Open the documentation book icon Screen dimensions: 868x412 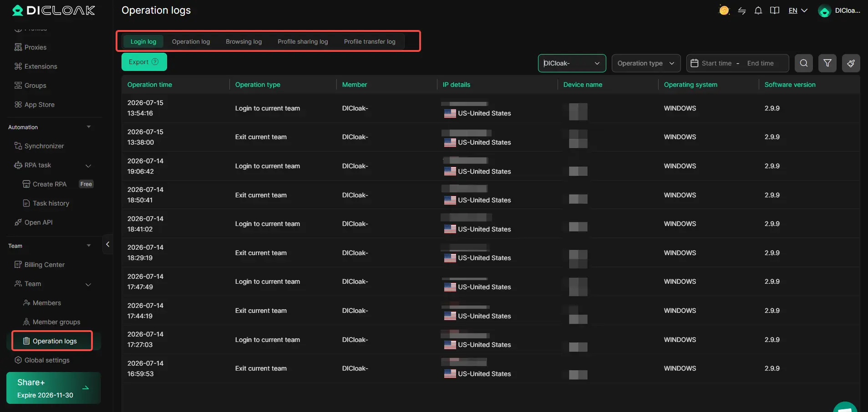click(x=775, y=10)
